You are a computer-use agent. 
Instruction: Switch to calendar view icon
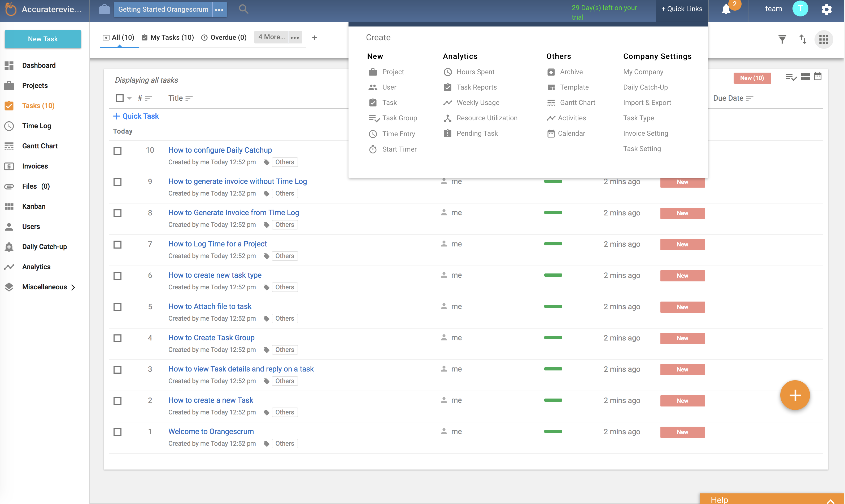click(x=817, y=77)
